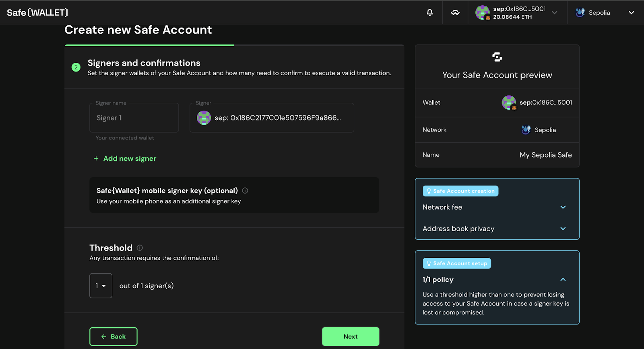This screenshot has width=644, height=349.
Task: Expand the Network fee section
Action: tap(563, 207)
